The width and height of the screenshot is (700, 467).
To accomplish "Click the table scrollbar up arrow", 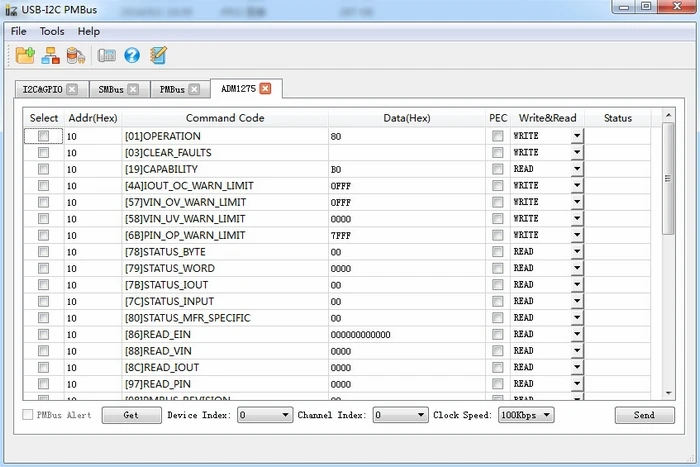I will pyautogui.click(x=668, y=115).
